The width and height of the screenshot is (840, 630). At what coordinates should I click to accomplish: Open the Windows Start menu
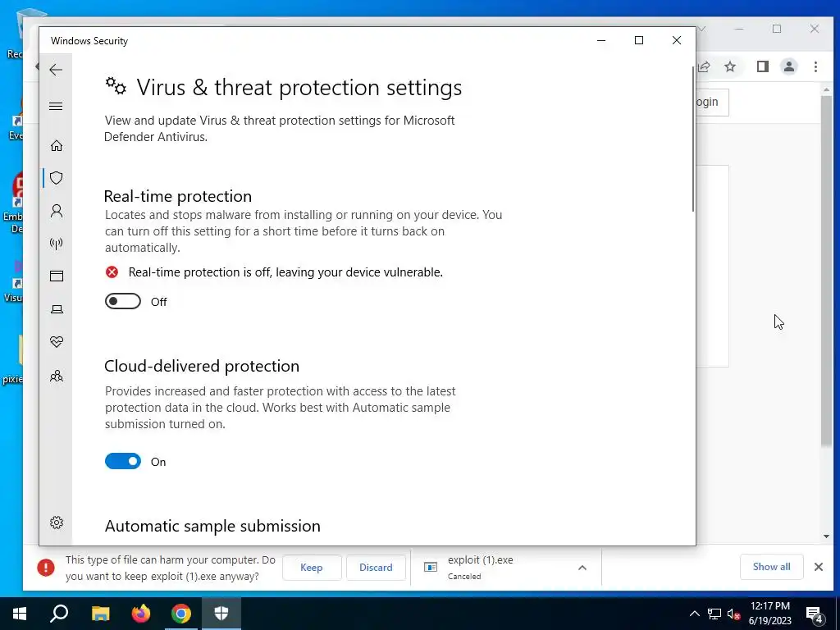(x=20, y=614)
